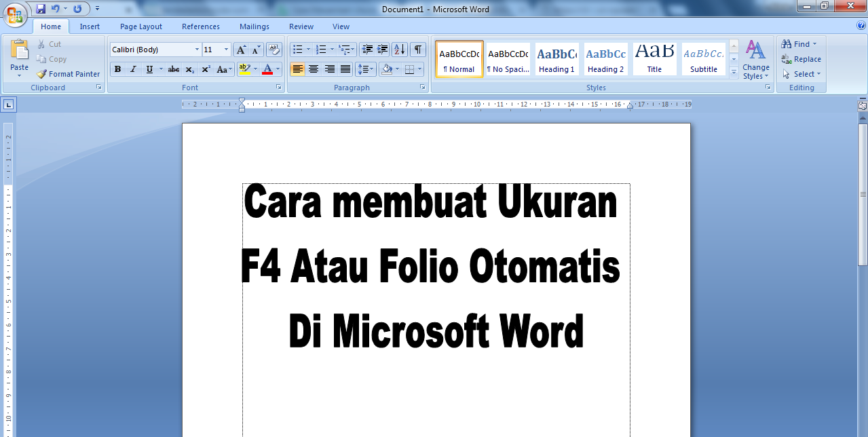Apply the Title style
Screen dimensions: 868x437
[x=655, y=59]
